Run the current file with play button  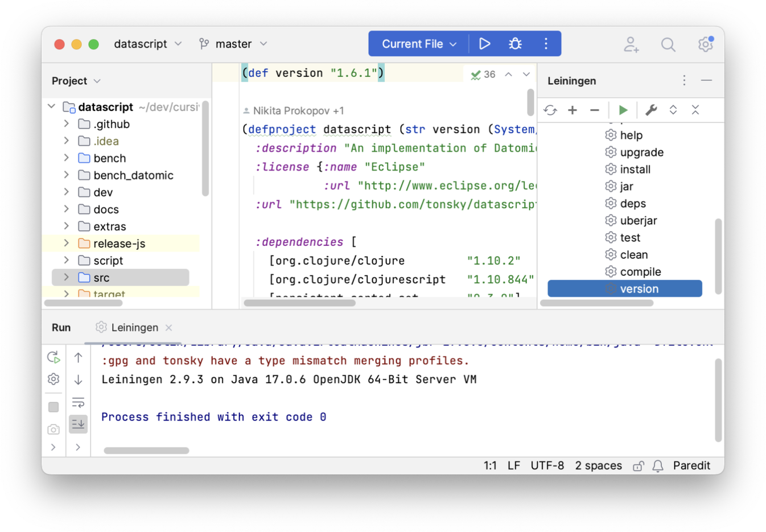[x=484, y=44]
